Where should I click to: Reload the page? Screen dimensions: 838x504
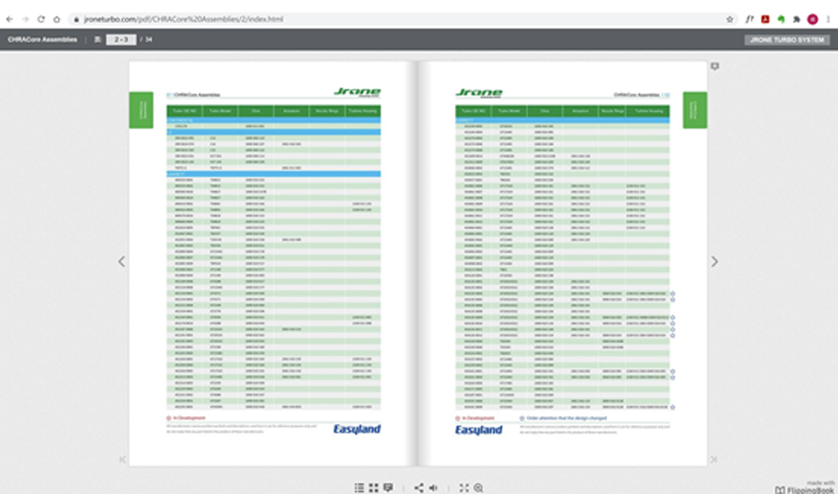(x=41, y=19)
